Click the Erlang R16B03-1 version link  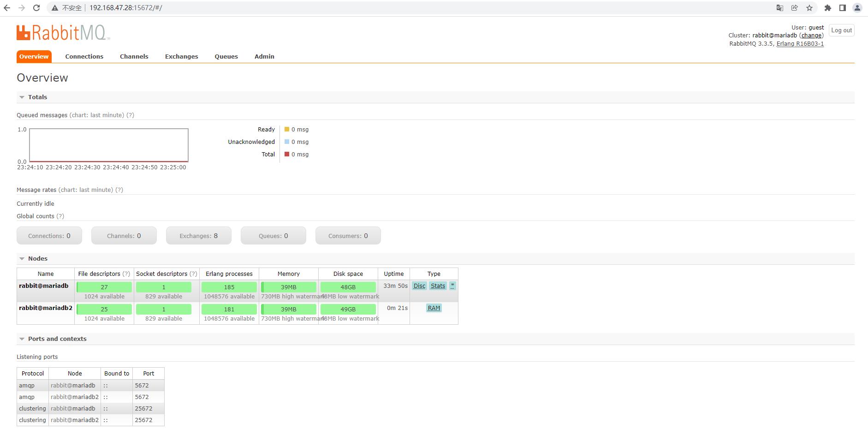[x=800, y=44]
